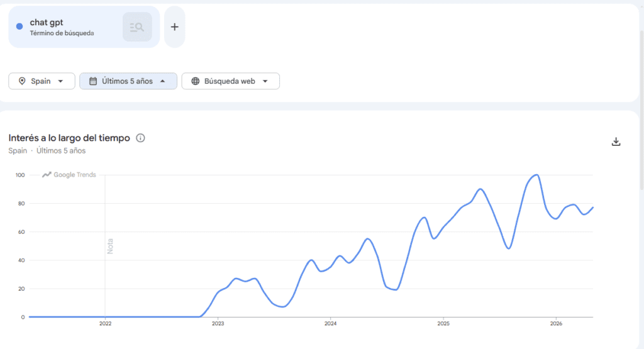The width and height of the screenshot is (644, 349).
Task: Click the 2024 label on the time axis
Action: tap(331, 324)
